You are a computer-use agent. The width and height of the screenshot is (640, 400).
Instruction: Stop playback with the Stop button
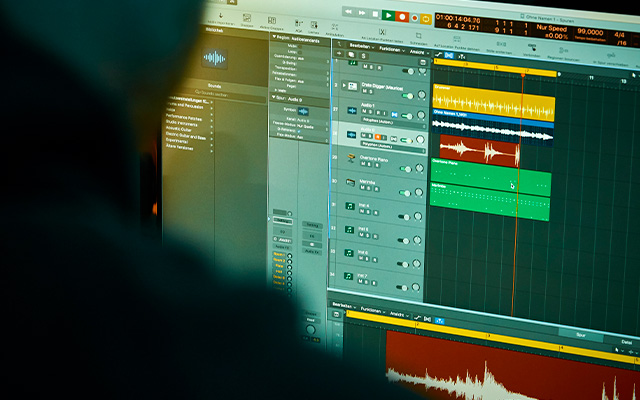tap(375, 14)
